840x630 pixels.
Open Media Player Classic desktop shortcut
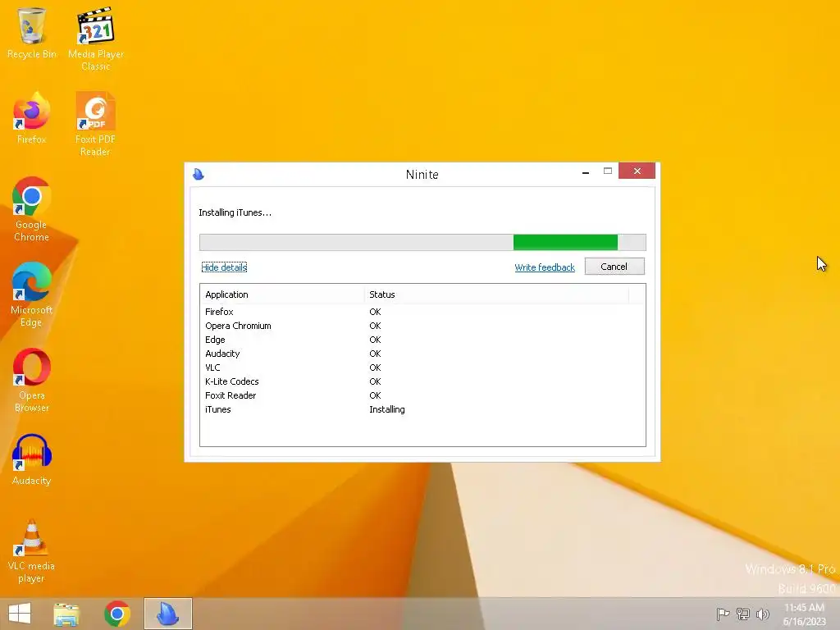(x=96, y=39)
